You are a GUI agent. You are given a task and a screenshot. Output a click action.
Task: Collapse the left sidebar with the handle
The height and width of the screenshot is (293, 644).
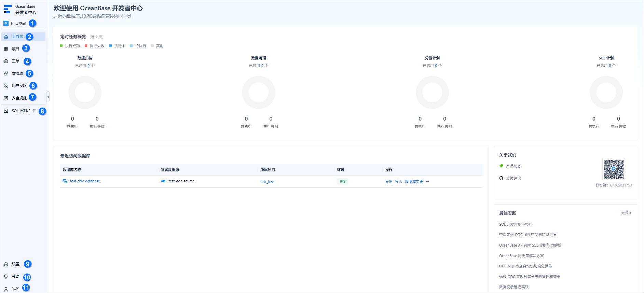coord(48,97)
